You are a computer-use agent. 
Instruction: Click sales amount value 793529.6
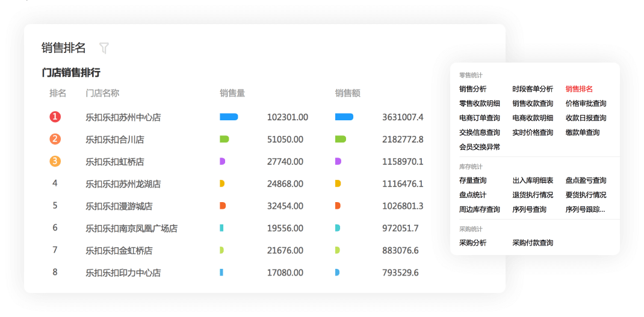point(400,272)
